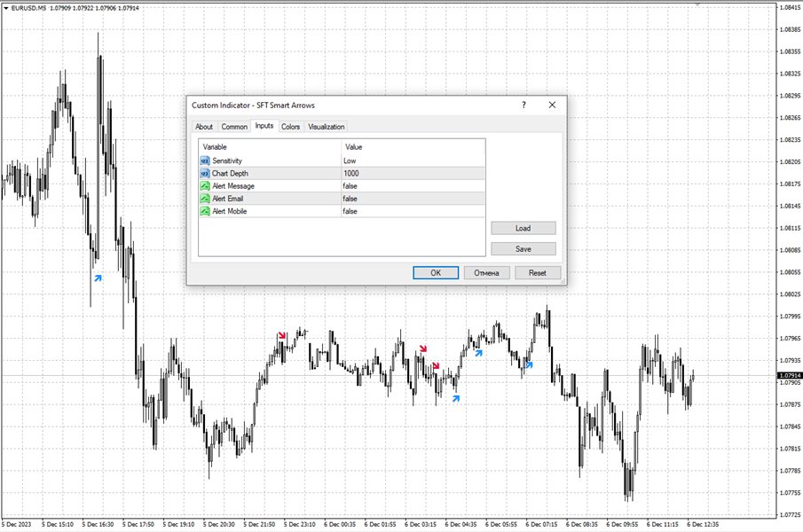Screen dimensions: 803x532
Task: Select the Alert Mobile variable name
Action: (230, 211)
